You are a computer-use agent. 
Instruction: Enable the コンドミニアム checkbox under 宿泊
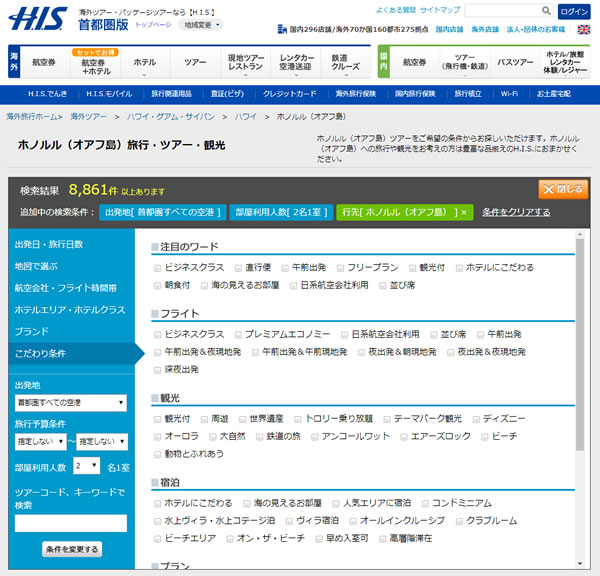pos(424,503)
